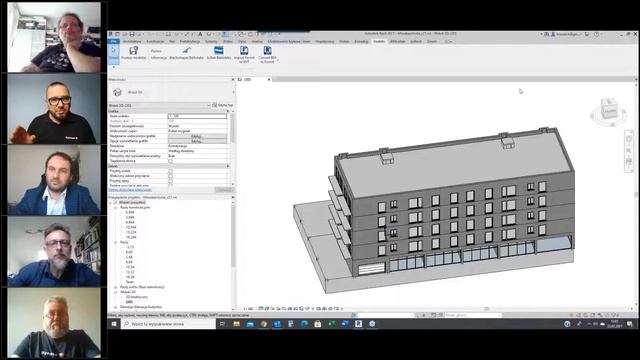Click Edytuj for Opcje wyświetlania grafiki
640x360 pixels.
pyautogui.click(x=198, y=141)
